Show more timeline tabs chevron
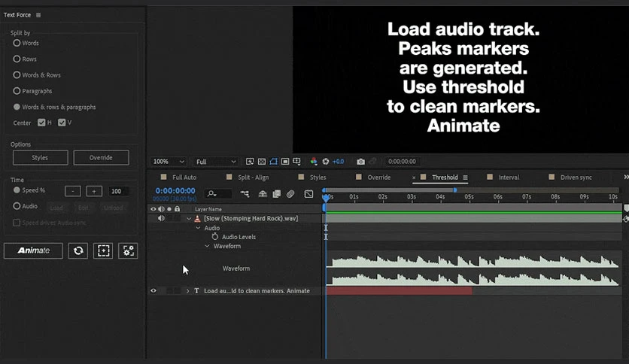Viewport: 629px width, 364px height. 626,177
